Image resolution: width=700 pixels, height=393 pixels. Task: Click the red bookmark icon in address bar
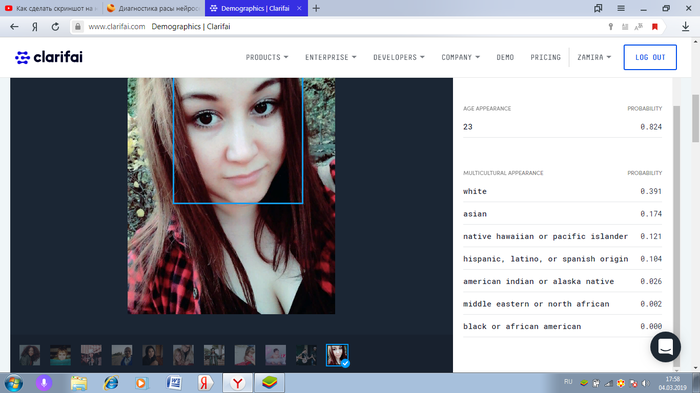[655, 27]
